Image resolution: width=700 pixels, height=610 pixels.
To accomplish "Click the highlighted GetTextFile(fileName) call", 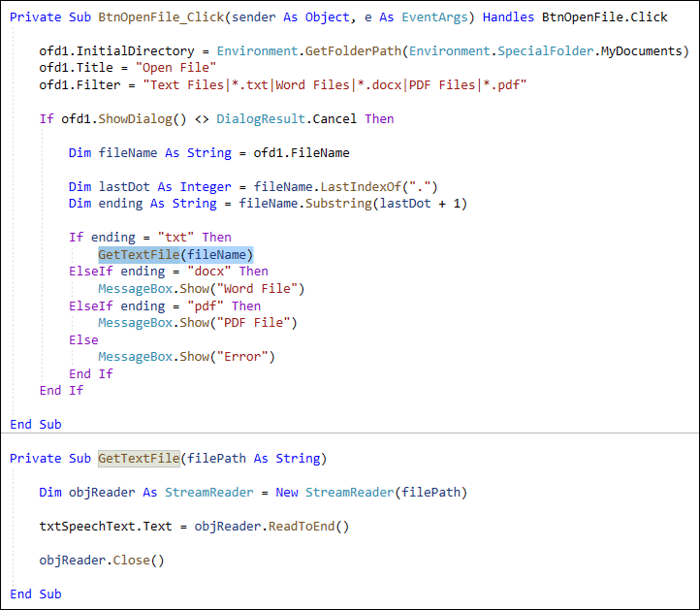I will 175,254.
